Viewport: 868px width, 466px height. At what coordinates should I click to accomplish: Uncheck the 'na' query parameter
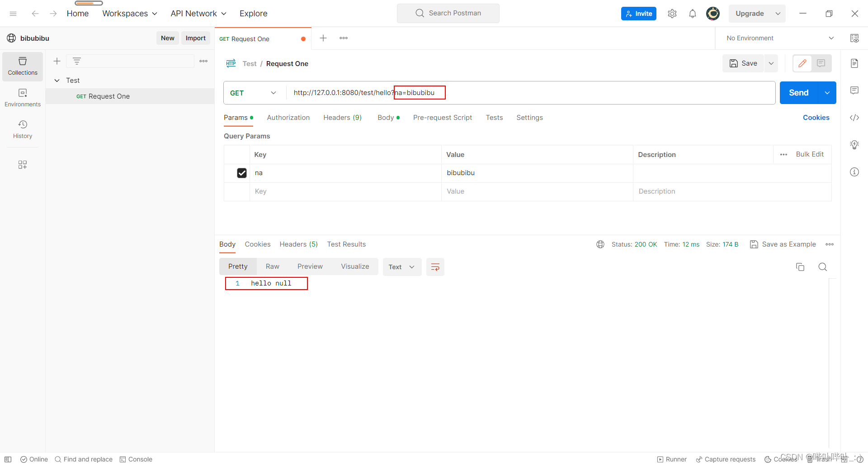pos(242,173)
